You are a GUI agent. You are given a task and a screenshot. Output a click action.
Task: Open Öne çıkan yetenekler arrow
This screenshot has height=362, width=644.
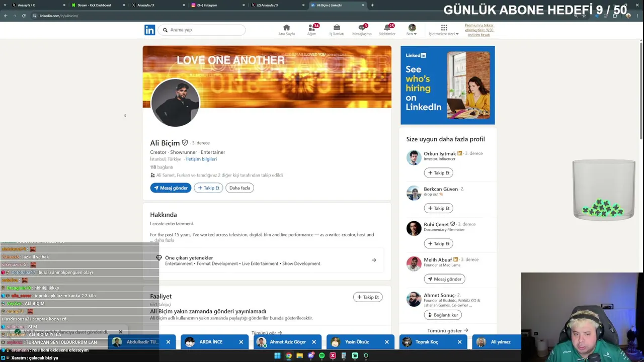[374, 260]
